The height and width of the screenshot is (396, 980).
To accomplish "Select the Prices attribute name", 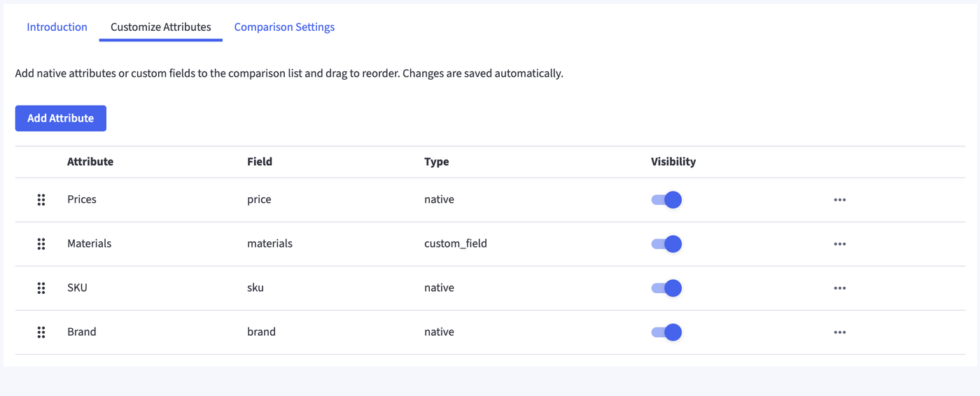I will (82, 199).
